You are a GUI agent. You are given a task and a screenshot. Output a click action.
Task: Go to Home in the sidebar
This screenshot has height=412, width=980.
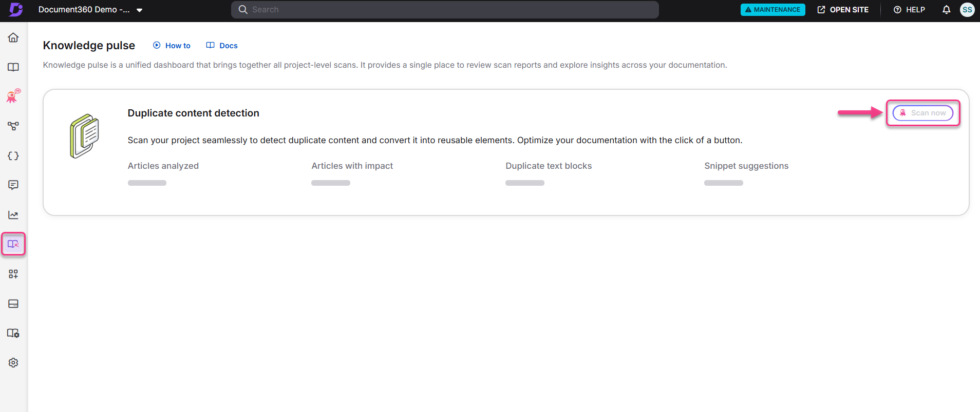[13, 37]
